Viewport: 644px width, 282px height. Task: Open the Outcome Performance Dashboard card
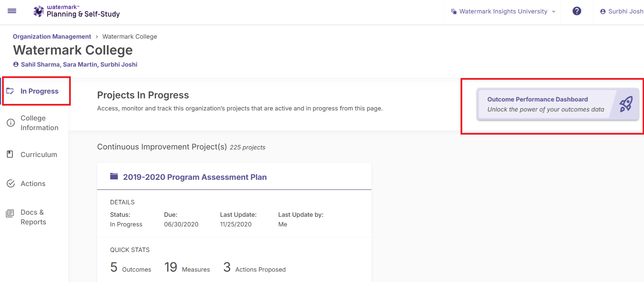(x=558, y=105)
